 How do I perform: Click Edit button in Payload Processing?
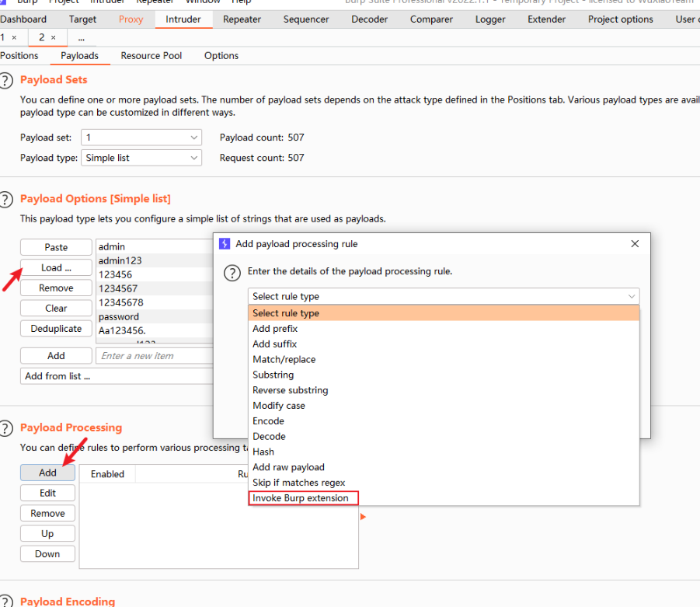47,493
